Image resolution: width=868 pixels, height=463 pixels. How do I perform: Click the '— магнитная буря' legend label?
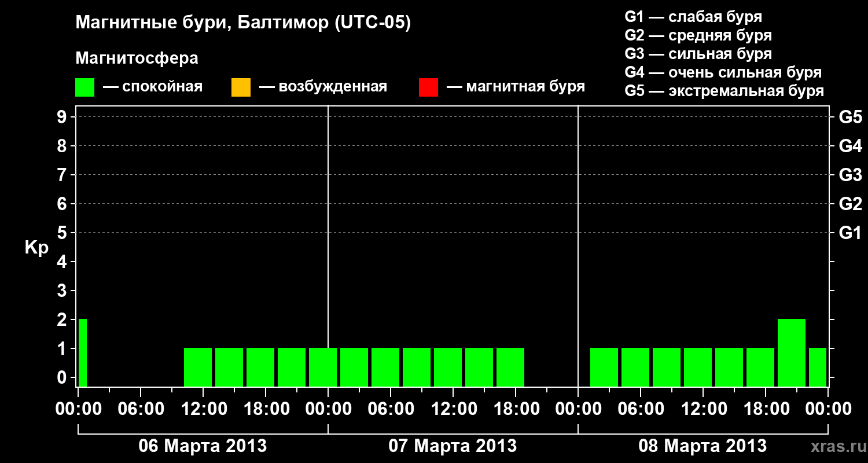click(516, 87)
